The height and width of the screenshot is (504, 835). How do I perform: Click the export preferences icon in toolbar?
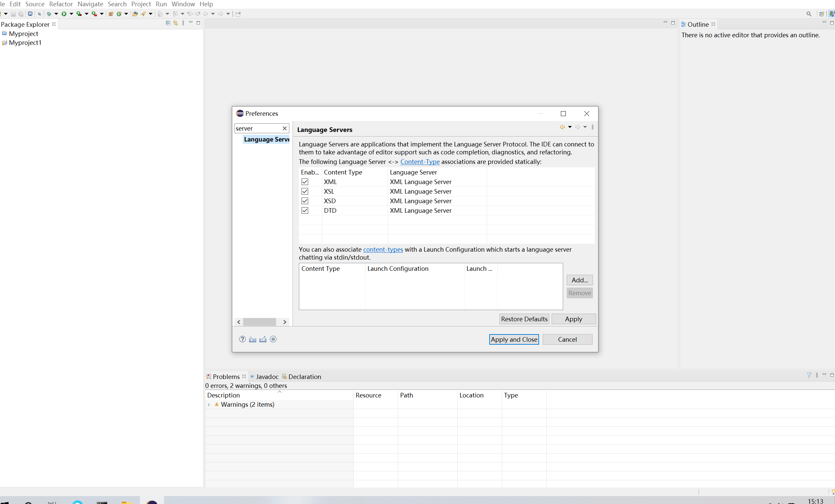(262, 339)
